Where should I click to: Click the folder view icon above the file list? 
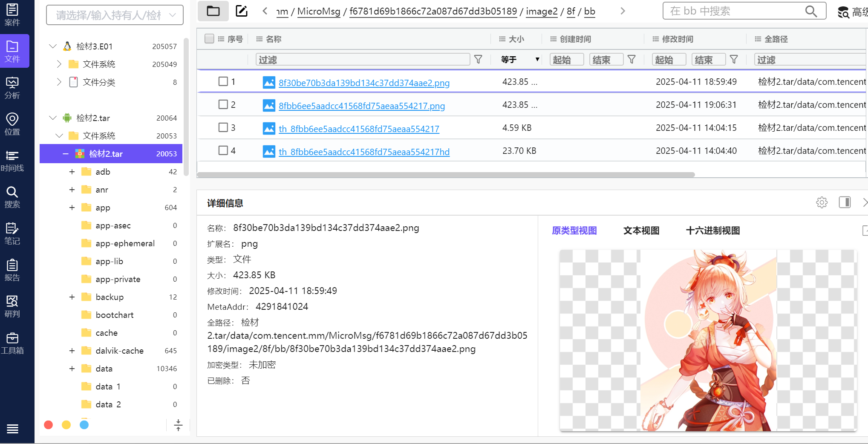[x=213, y=11]
